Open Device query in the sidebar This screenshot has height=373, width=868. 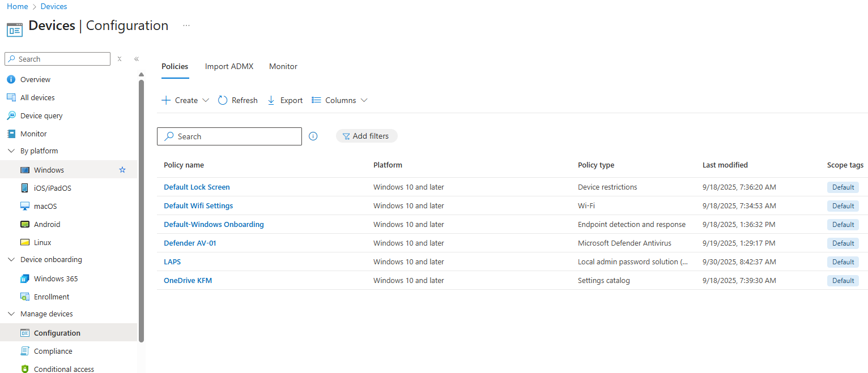[x=41, y=115]
